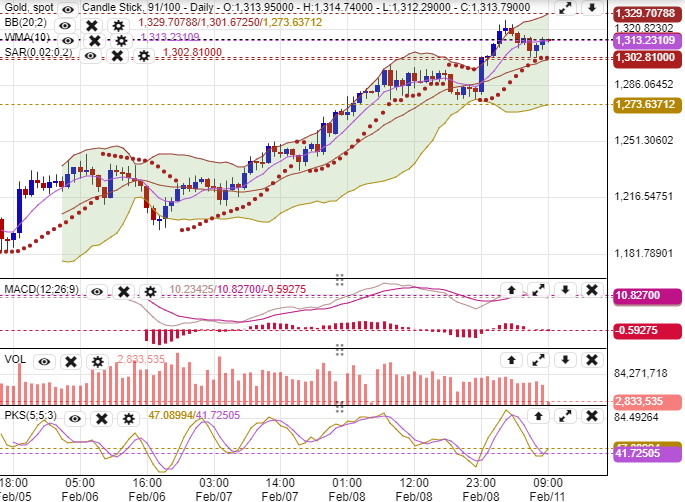
Task: Open settings for SAR(0.02;0.2) indicator
Action: point(145,55)
